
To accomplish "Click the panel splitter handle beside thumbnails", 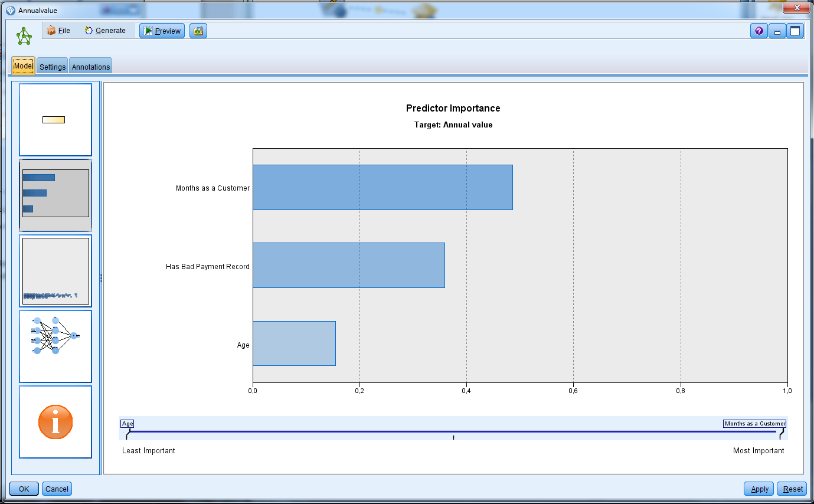I will tap(101, 278).
